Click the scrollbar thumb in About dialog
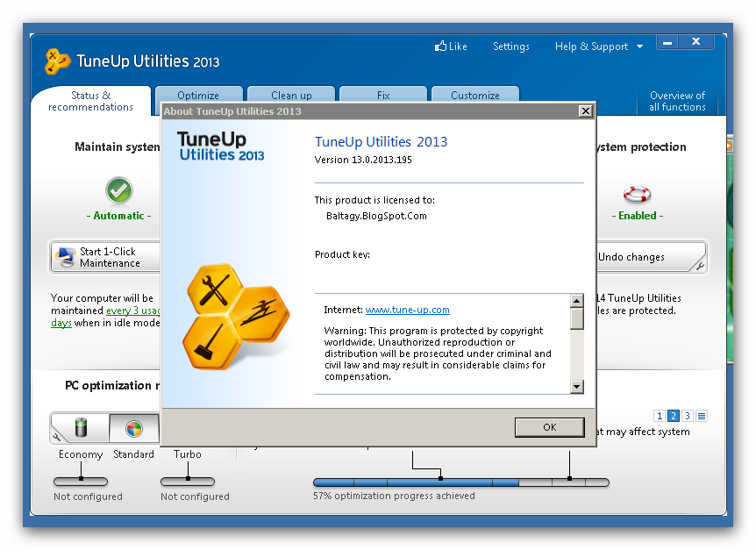 tap(576, 318)
